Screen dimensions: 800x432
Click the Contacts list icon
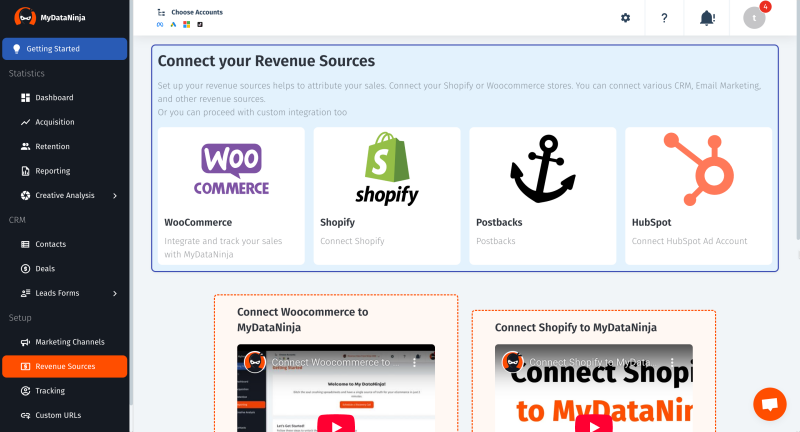pyautogui.click(x=25, y=244)
